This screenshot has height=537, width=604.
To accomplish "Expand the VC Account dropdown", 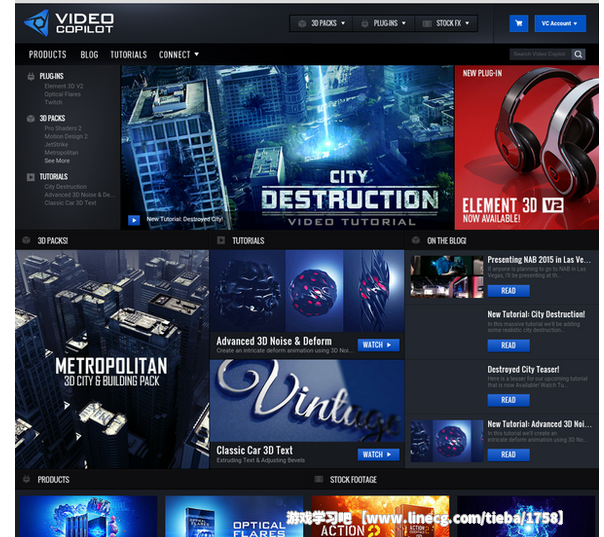I will pyautogui.click(x=560, y=23).
